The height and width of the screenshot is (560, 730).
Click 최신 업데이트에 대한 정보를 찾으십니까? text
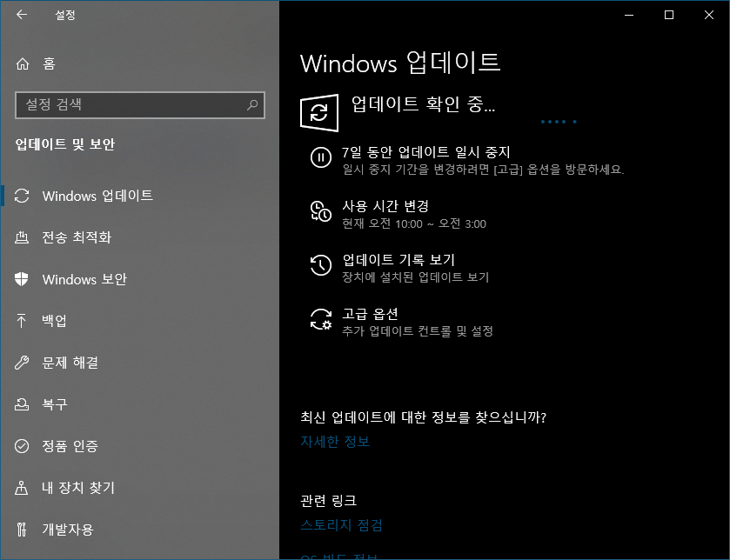[x=423, y=417]
